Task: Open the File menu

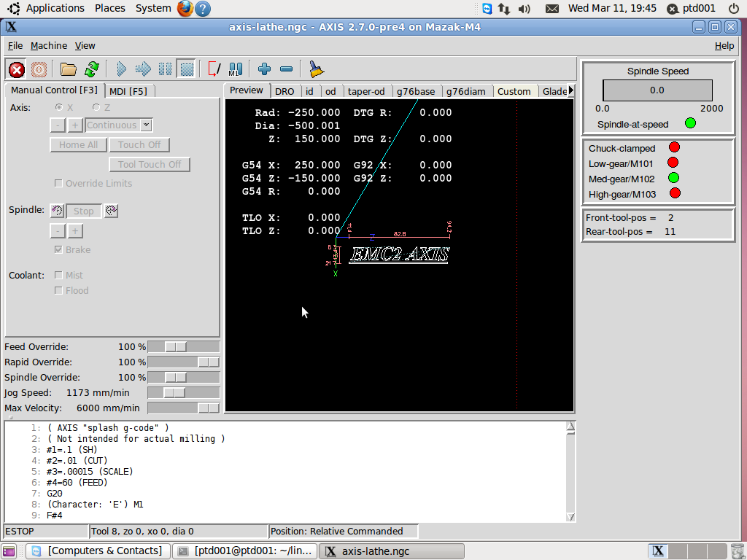Action: tap(15, 46)
